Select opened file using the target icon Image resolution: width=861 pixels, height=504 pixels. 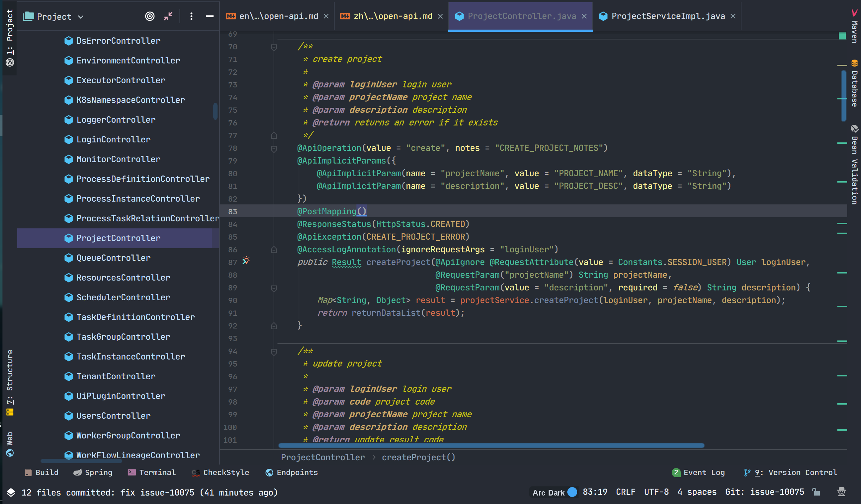(149, 16)
